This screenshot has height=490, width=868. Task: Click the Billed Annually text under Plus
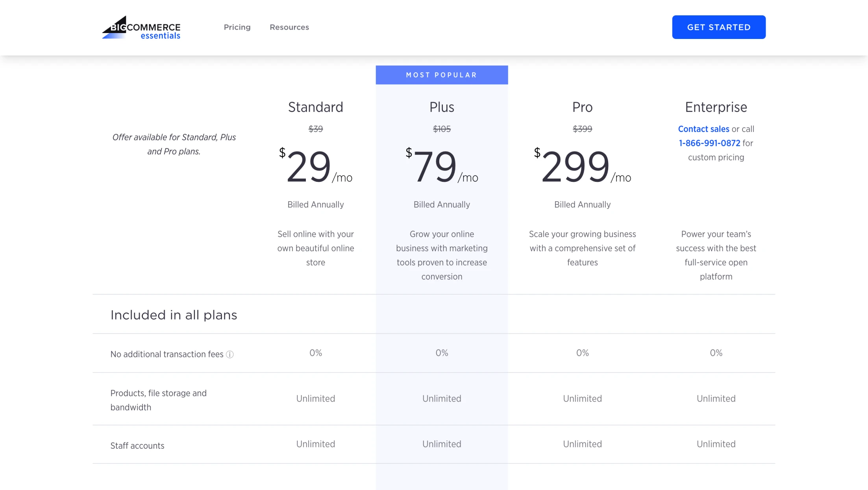[x=441, y=204]
